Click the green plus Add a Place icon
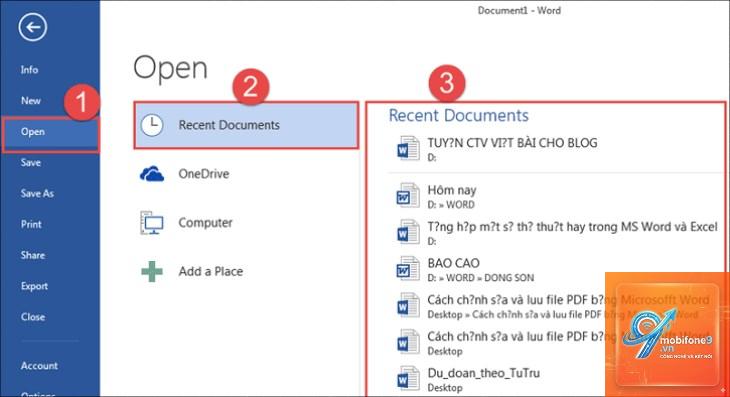730x397 pixels. pos(152,271)
